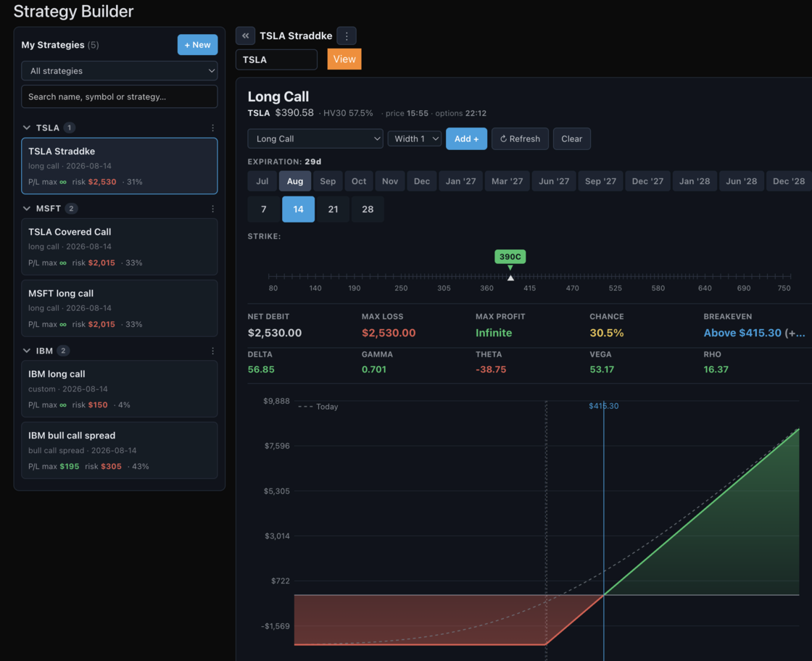Viewport: 812px width, 661px height.
Task: Select the Aug expiration month
Action: [x=295, y=181]
